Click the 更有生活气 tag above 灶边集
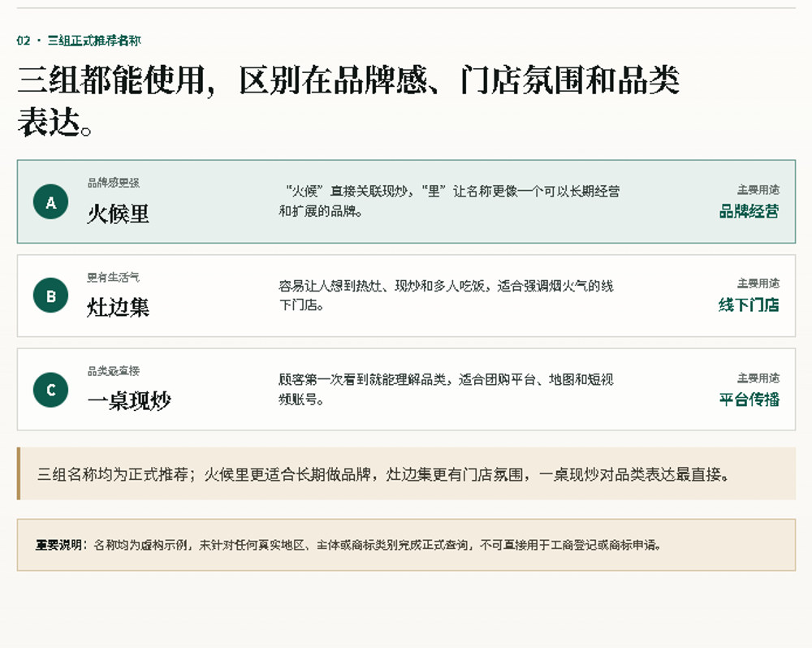812x648 pixels. click(x=114, y=277)
